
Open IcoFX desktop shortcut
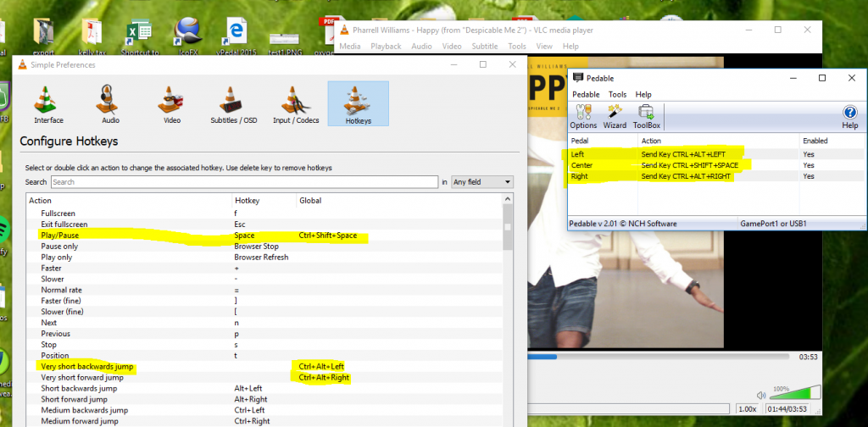(186, 37)
